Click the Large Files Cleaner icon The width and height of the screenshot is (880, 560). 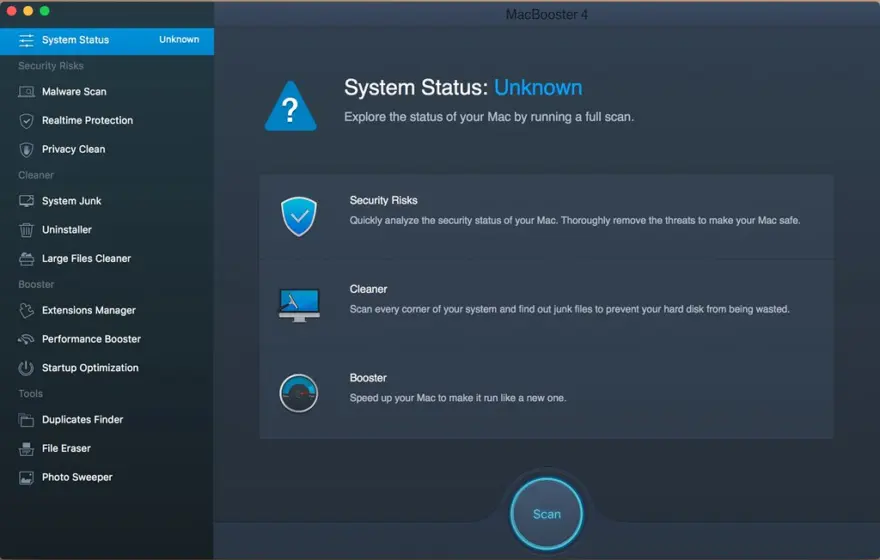[26, 259]
